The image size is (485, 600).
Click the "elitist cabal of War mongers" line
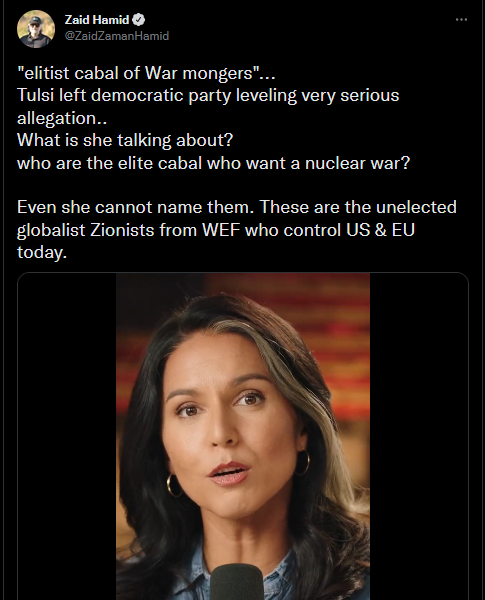click(x=146, y=73)
